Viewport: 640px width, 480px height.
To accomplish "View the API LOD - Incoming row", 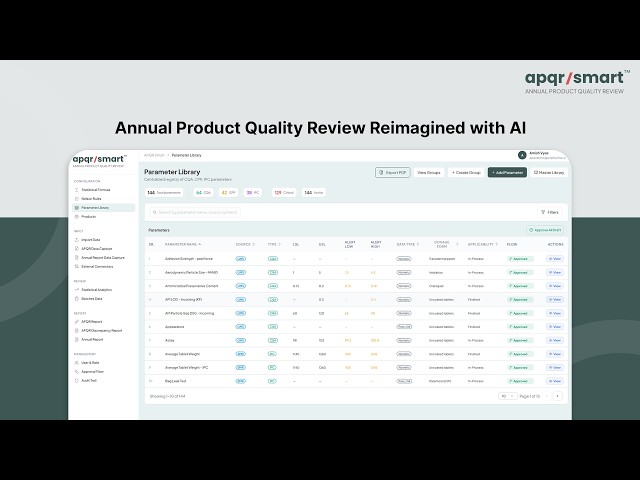I will (555, 300).
